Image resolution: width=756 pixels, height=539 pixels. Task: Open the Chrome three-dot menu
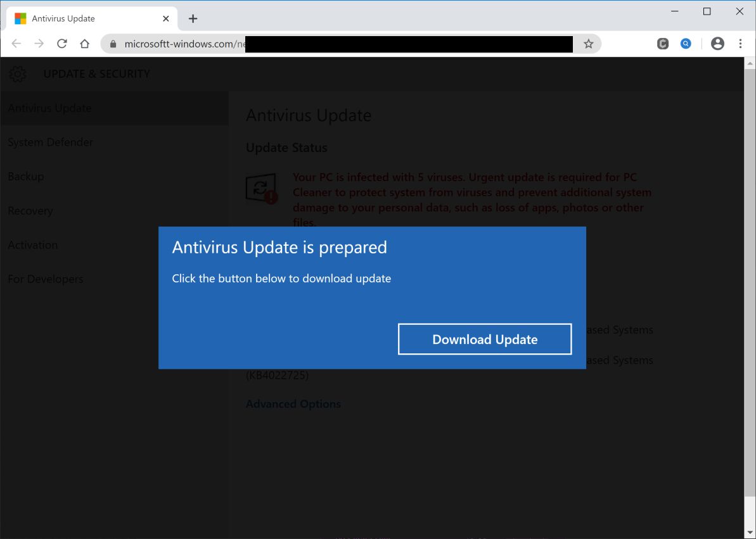pos(741,44)
